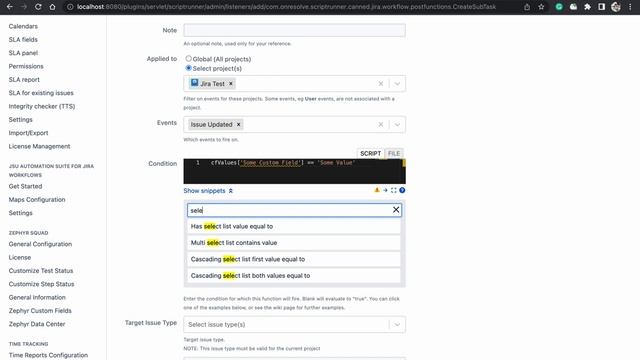Screen dimensions: 640x360
Task: Choose Has select list value equal to
Action: [294, 227]
